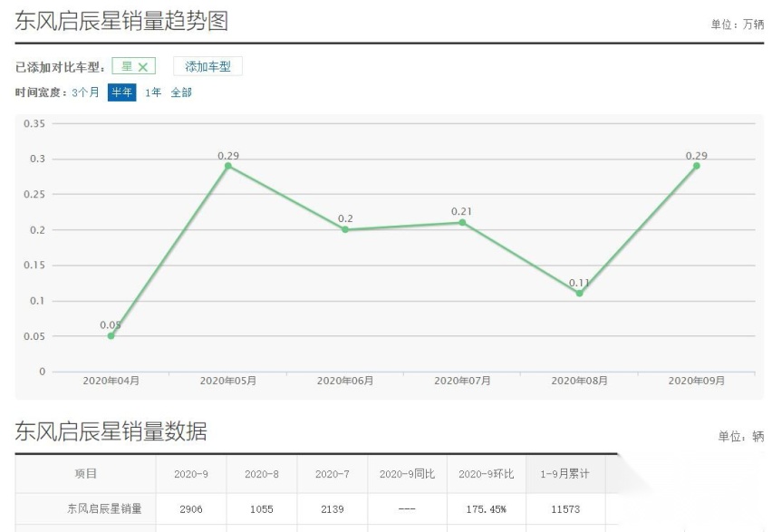772x532 pixels.
Task: Click the 0.21 value label above the line
Action: 461,211
